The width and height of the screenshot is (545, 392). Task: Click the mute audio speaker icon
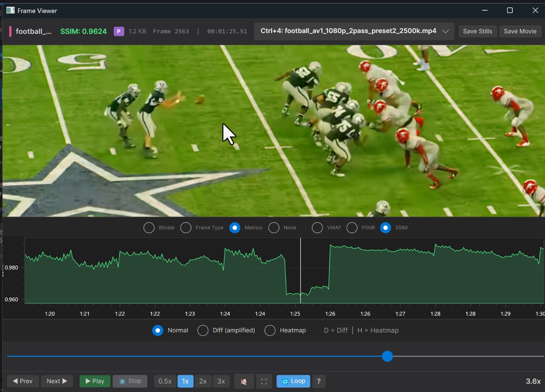click(x=244, y=381)
